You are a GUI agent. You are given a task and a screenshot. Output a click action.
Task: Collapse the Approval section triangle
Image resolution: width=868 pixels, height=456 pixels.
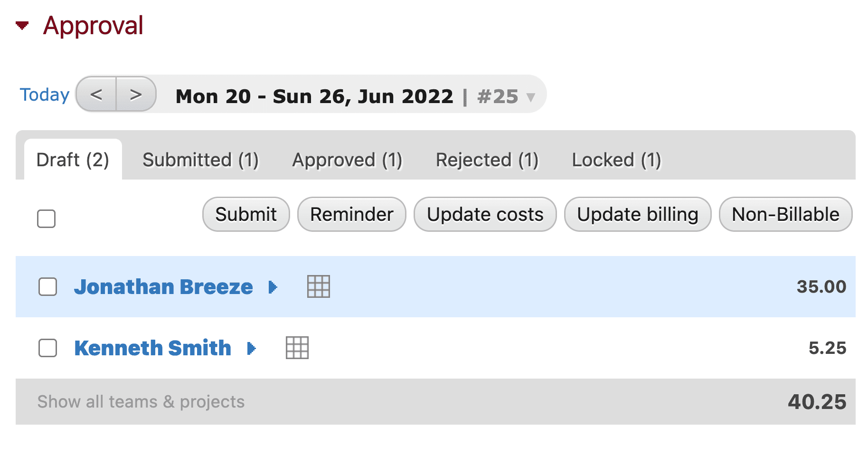click(22, 25)
